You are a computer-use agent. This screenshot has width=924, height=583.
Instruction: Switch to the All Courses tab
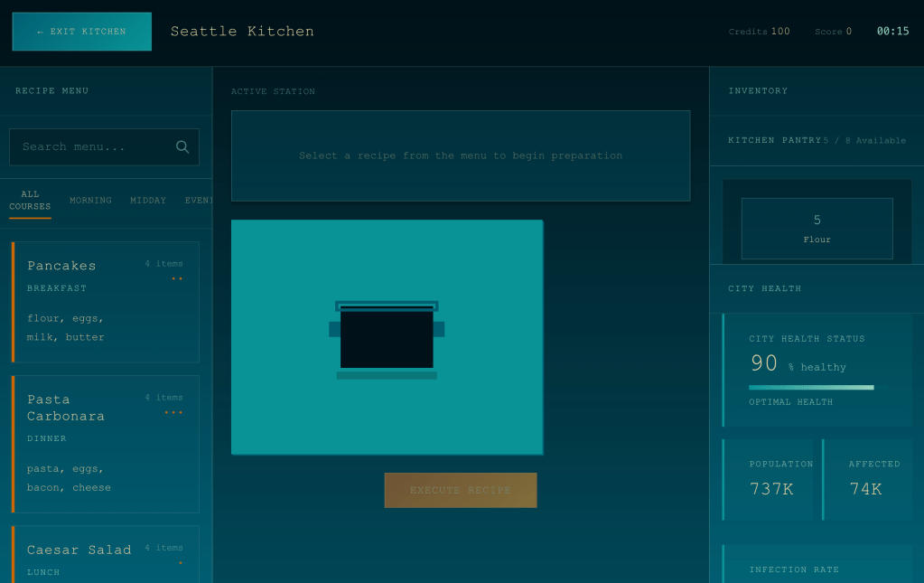[30, 201]
